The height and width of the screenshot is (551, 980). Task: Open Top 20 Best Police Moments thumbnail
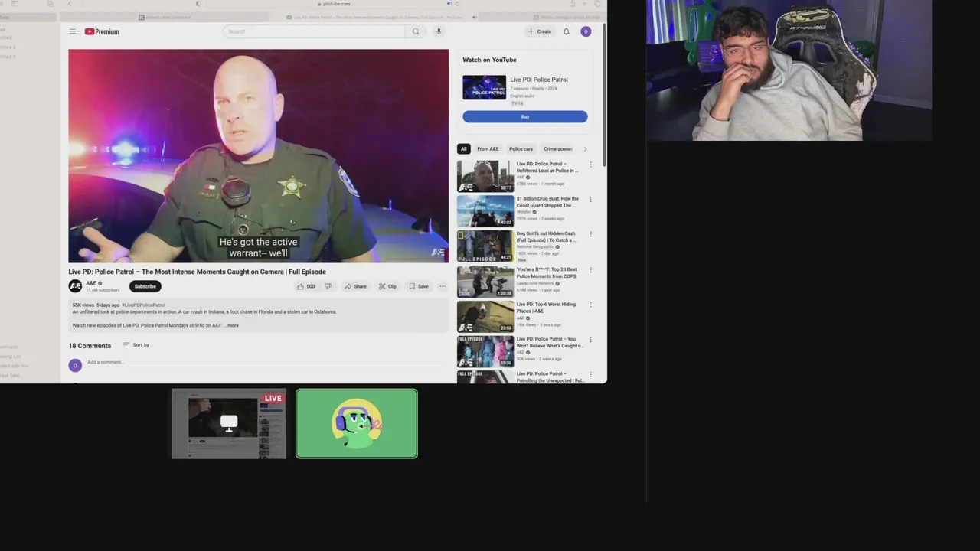pyautogui.click(x=485, y=282)
